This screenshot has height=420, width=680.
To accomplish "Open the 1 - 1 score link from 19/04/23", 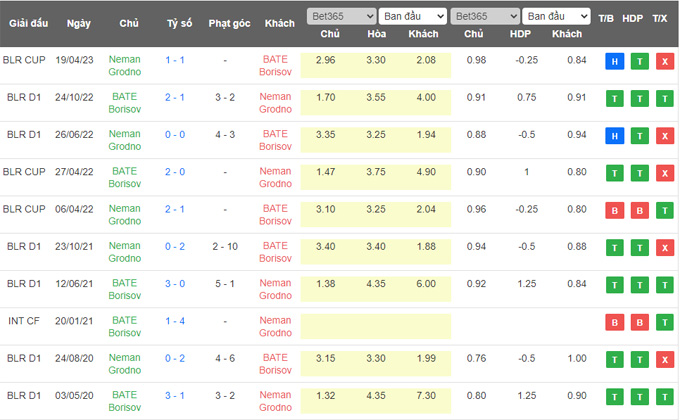I will click(x=174, y=61).
